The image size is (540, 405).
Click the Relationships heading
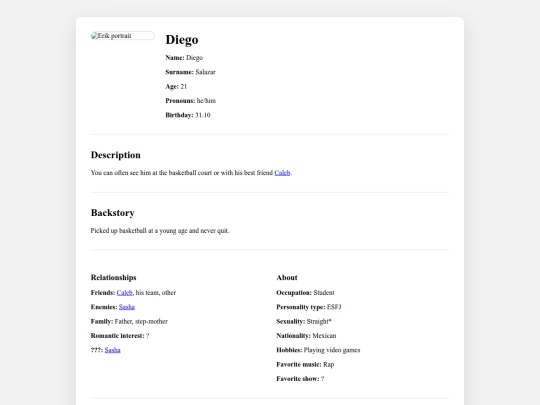click(x=114, y=278)
